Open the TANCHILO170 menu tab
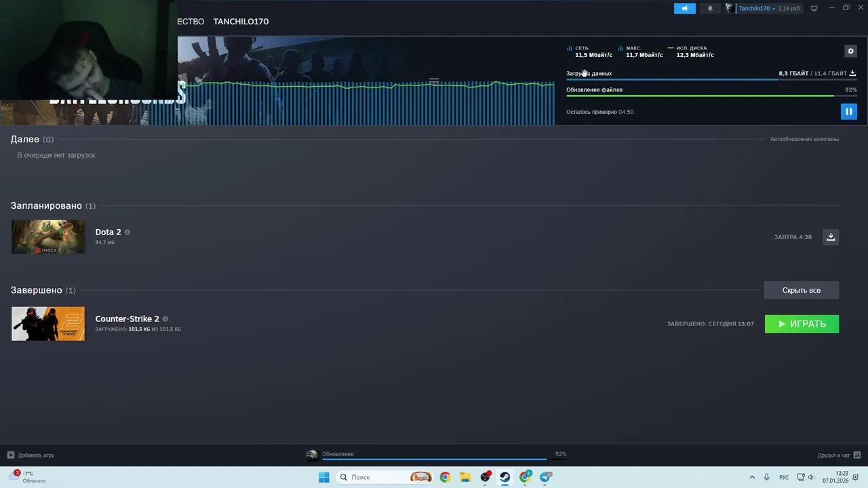Screen dimensions: 868x488 pyautogui.click(x=241, y=22)
